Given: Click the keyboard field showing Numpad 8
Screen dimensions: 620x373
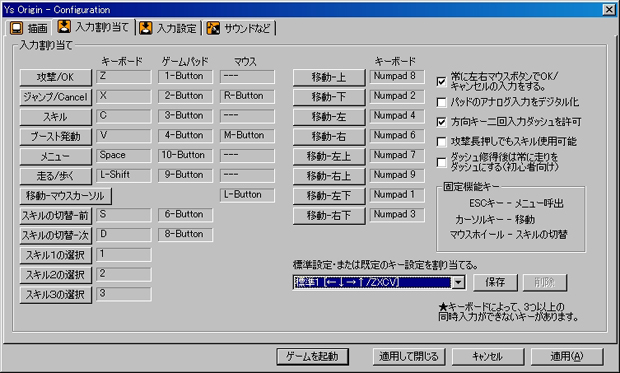Looking at the screenshot, I should [x=397, y=77].
